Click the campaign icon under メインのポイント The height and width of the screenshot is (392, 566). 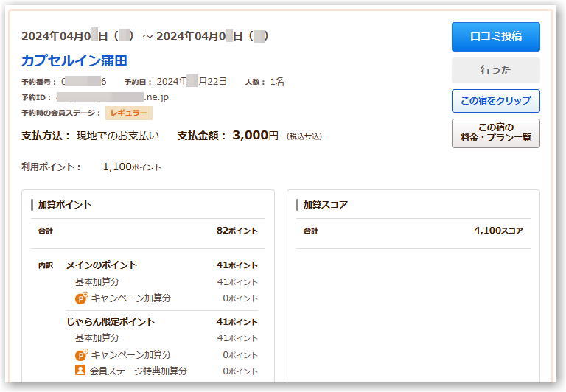[81, 298]
